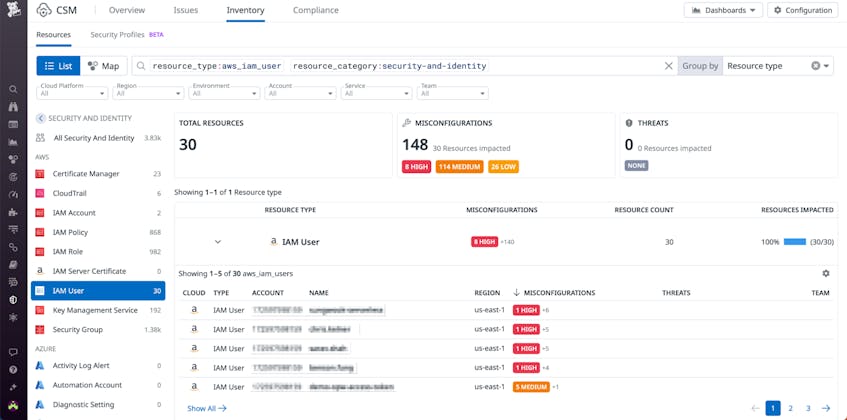This screenshot has width=847, height=420.
Task: Click the back chevron beside Security and Identity
Action: pyautogui.click(x=41, y=118)
